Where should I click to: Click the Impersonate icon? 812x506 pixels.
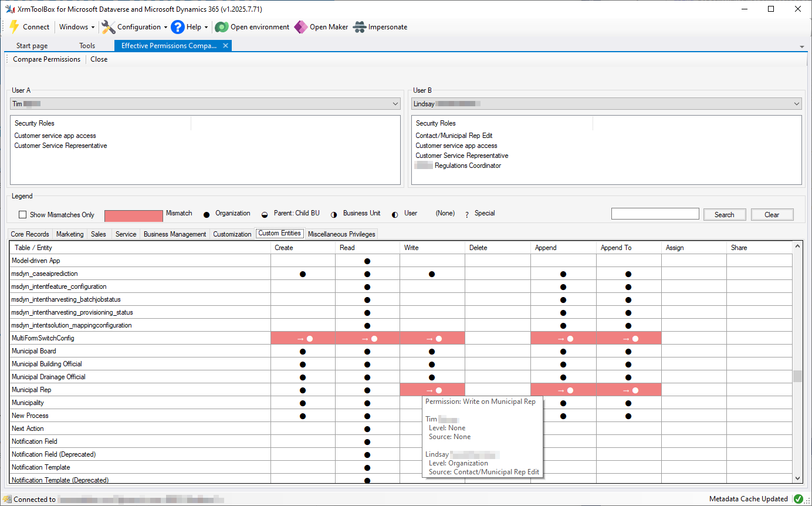(x=360, y=26)
